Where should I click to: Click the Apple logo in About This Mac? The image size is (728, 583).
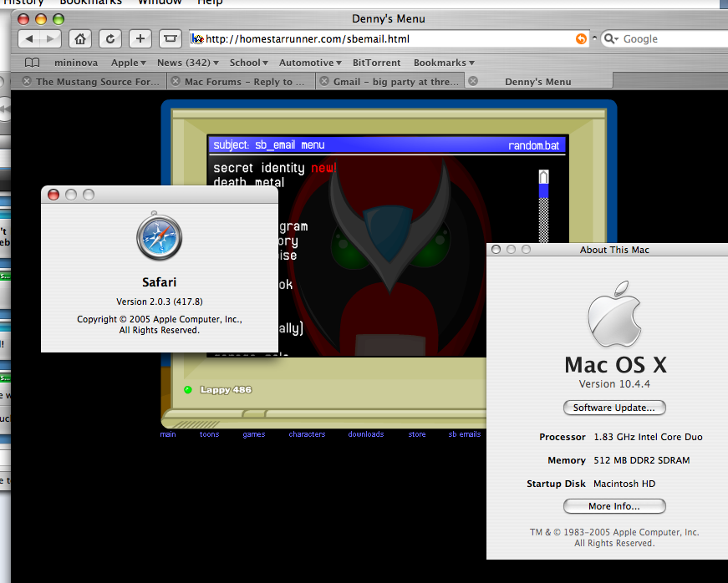pos(614,313)
